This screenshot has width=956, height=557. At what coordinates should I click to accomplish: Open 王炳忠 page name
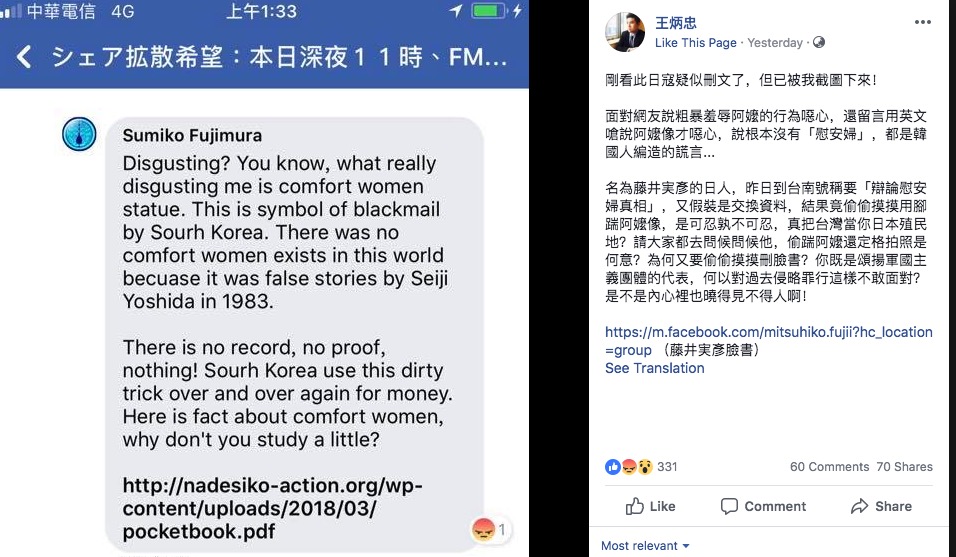pyautogui.click(x=676, y=23)
